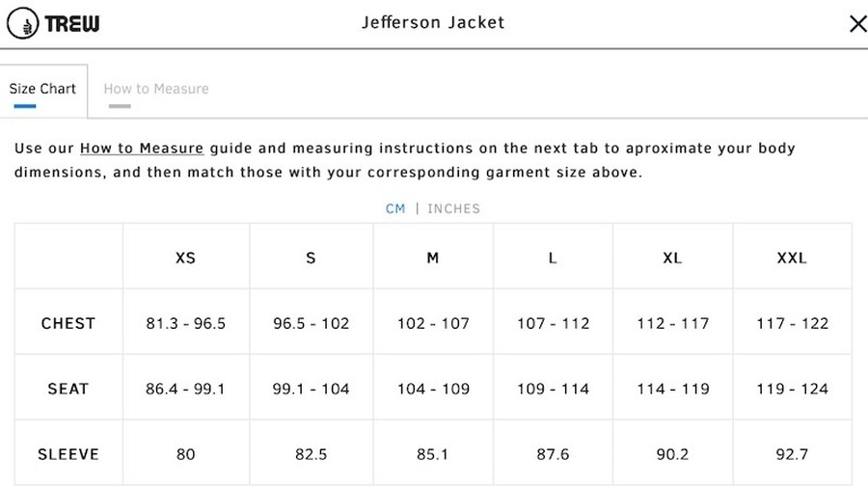The image size is (868, 487).
Task: Click the XS column header
Action: 185,257
